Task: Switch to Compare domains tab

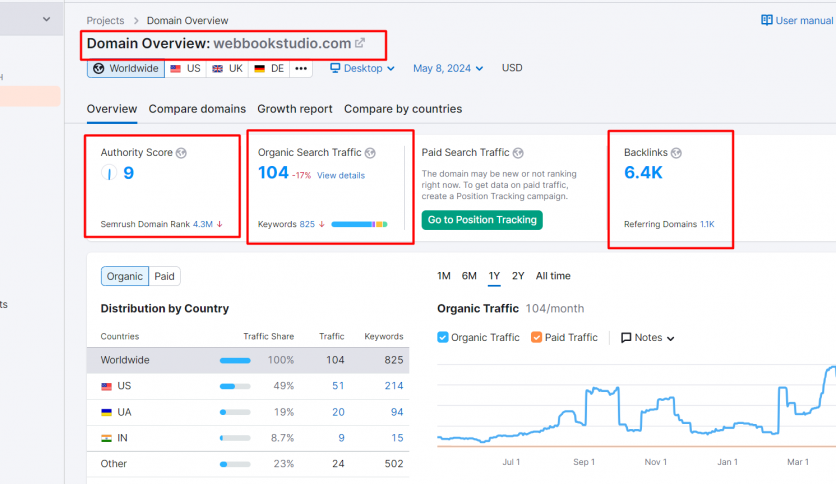Action: pos(197,109)
